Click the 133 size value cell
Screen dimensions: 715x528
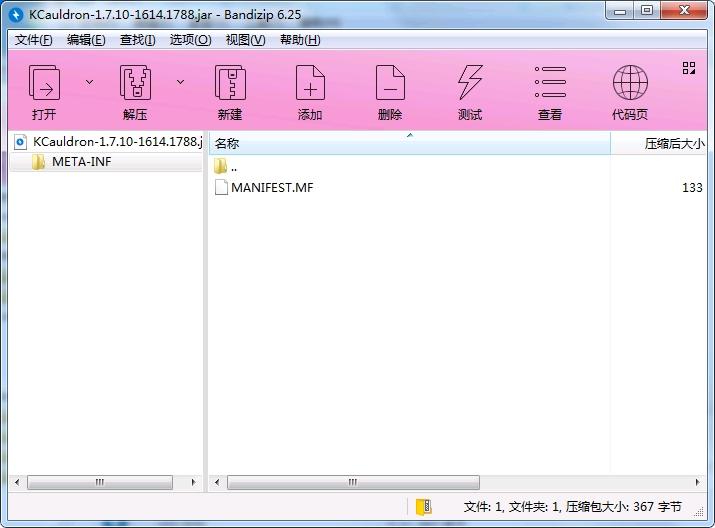(x=692, y=188)
